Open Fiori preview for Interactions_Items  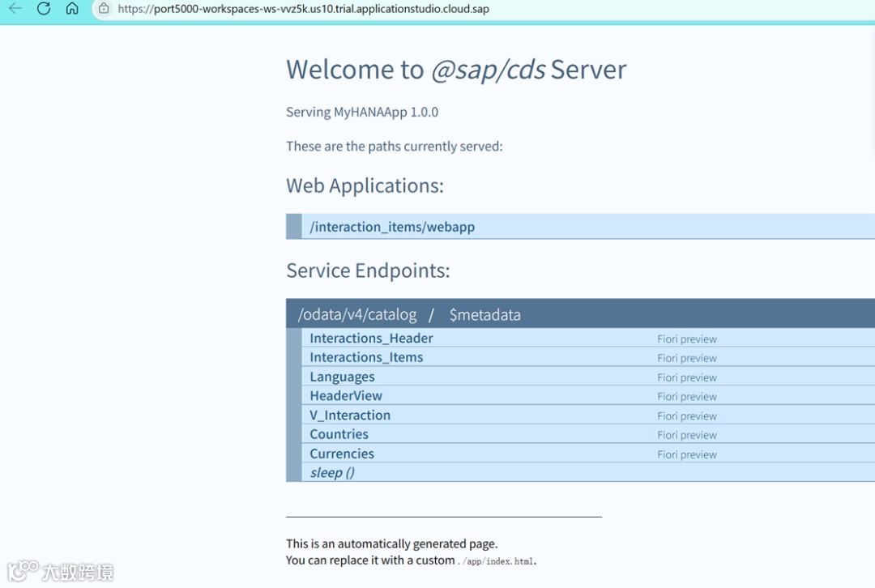(687, 358)
